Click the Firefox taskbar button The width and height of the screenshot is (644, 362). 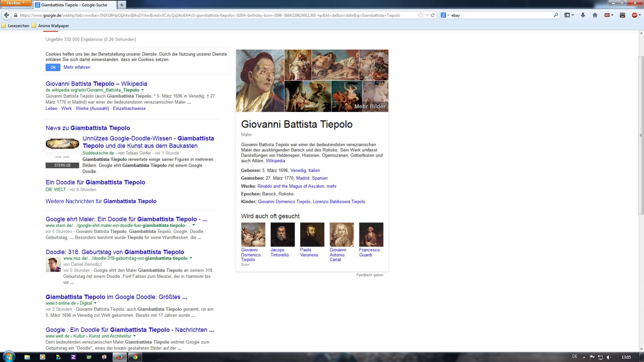point(119,357)
